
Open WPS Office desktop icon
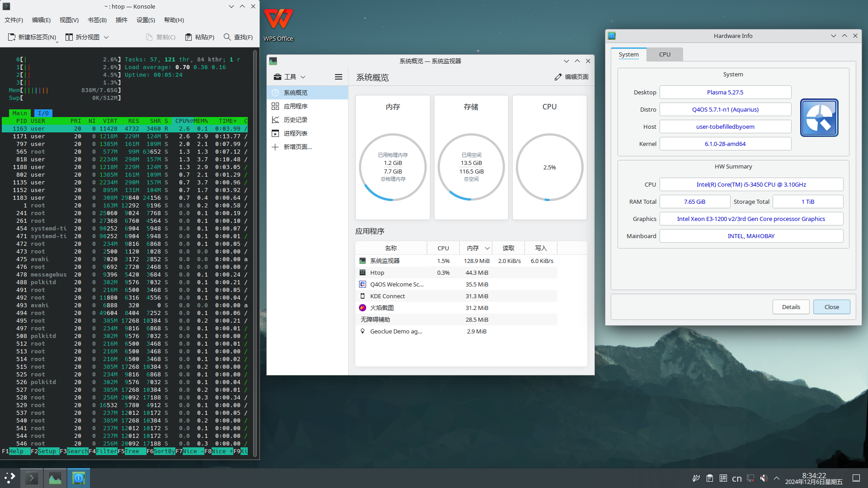[x=278, y=25]
